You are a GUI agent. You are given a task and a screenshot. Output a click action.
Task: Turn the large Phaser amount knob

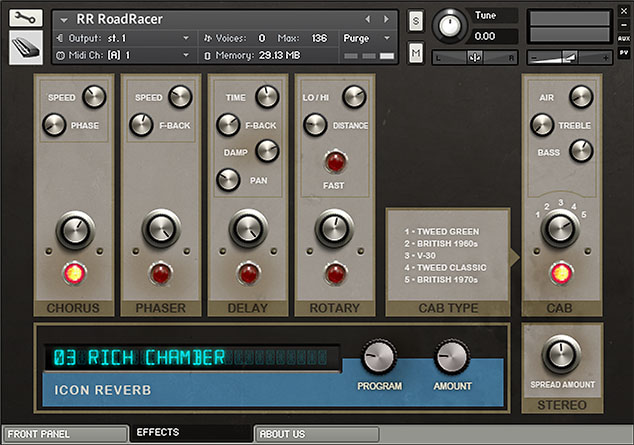coord(161,229)
